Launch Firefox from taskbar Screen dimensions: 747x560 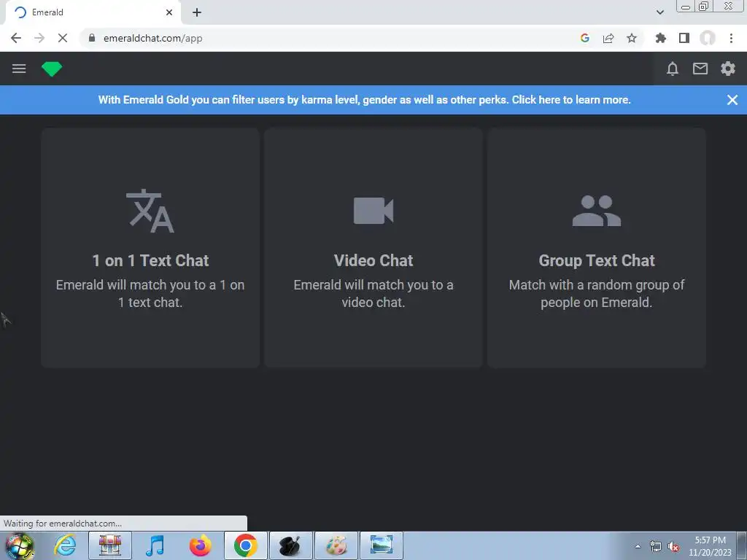pyautogui.click(x=200, y=545)
